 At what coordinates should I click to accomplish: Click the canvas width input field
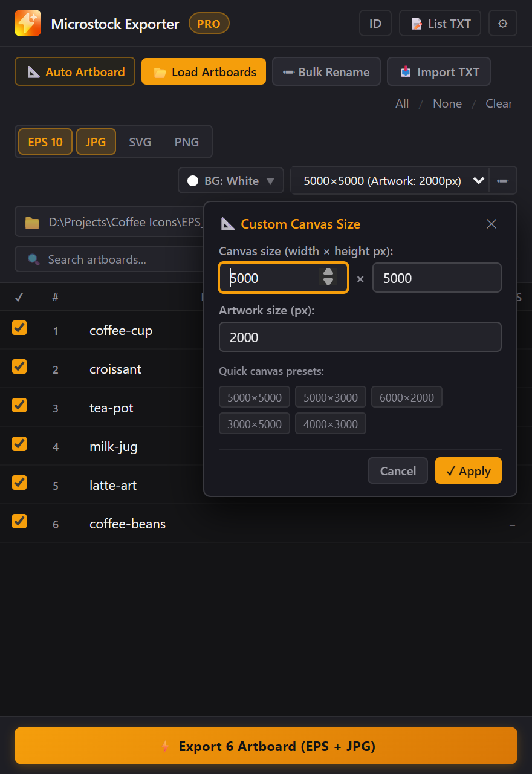point(284,278)
